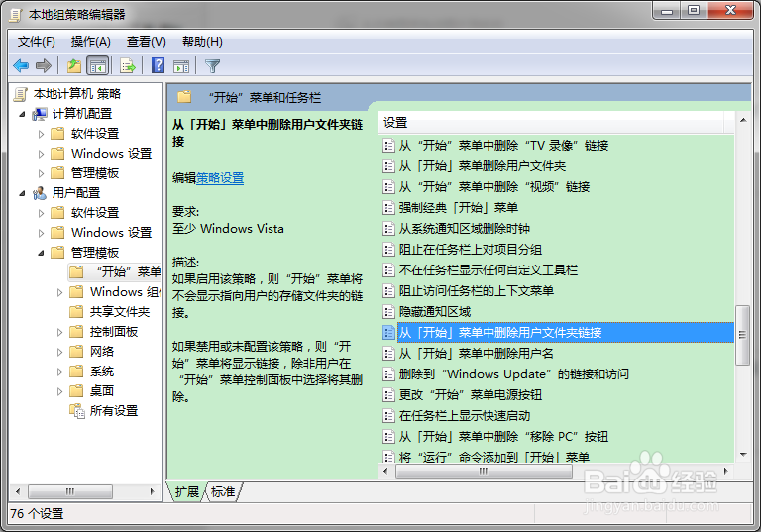Click the Up one level folder icon
This screenshot has height=532, width=761.
coord(74,65)
